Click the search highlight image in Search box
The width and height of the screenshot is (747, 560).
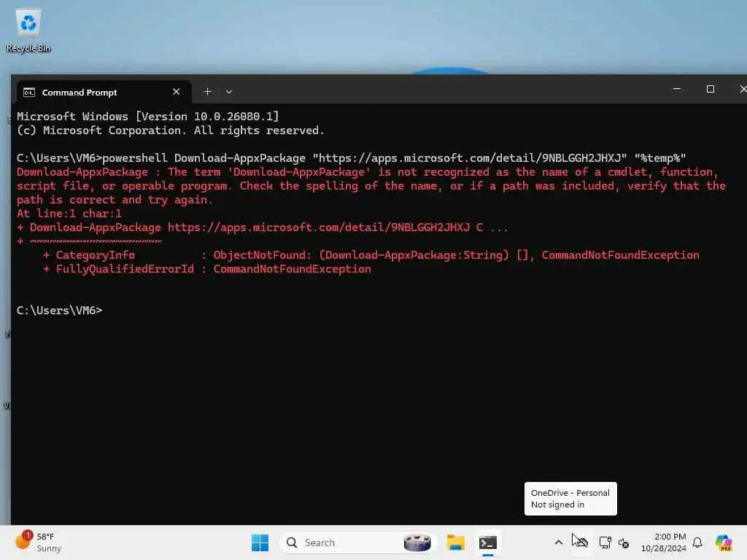coord(417,542)
